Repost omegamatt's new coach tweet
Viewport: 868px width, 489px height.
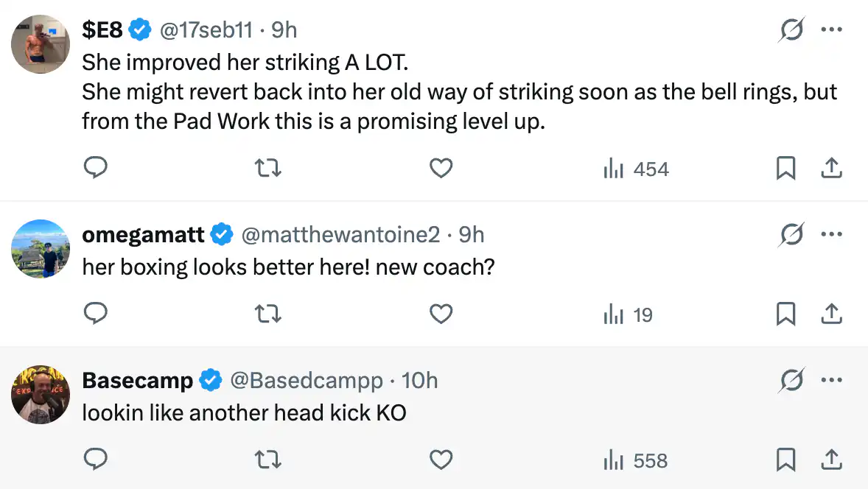268,314
